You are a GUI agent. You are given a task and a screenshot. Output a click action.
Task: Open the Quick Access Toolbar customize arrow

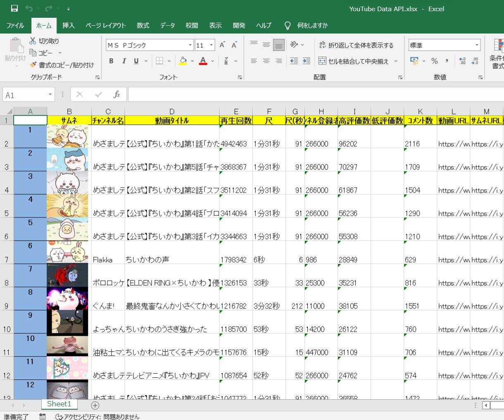tap(68, 9)
